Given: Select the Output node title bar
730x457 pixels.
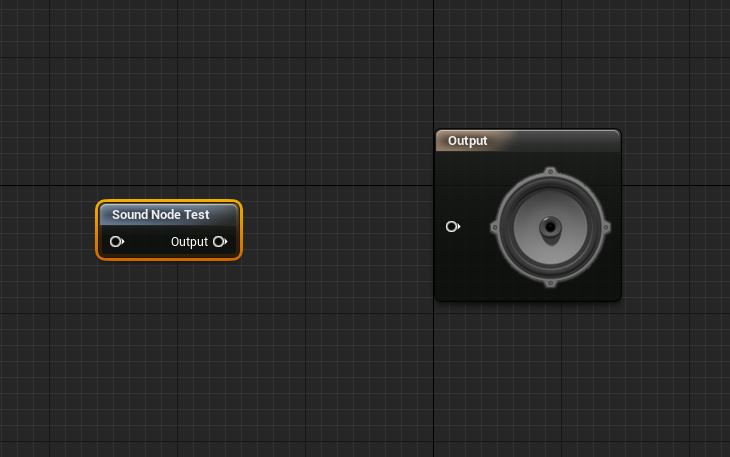Looking at the screenshot, I should coord(528,141).
